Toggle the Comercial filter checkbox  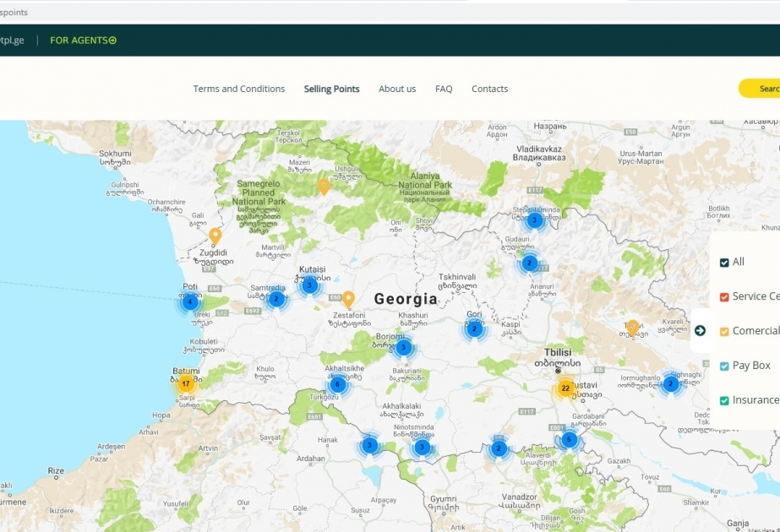(x=724, y=331)
